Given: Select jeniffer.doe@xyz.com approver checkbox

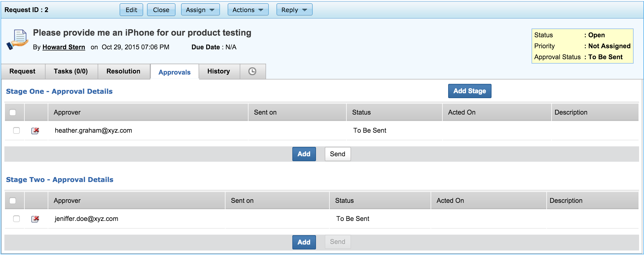Looking at the screenshot, I should pos(16,219).
